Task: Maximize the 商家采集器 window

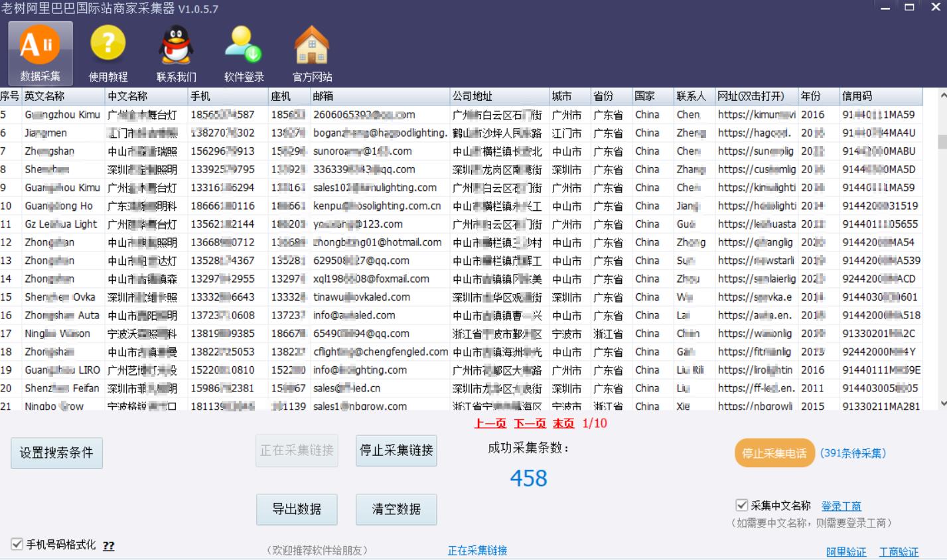Action: 909,8
